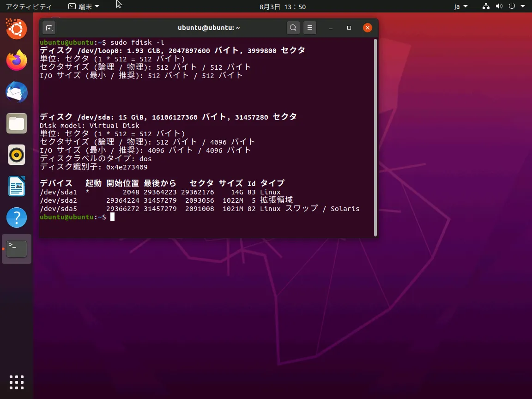This screenshot has height=399, width=532.
Task: Click the volume speaker icon
Action: click(499, 6)
